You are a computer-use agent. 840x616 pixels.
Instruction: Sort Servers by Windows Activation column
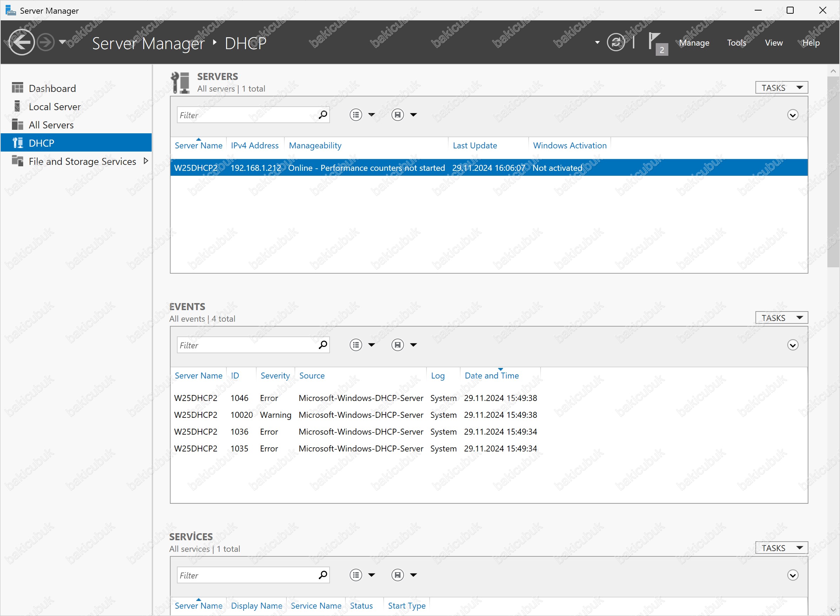569,146
